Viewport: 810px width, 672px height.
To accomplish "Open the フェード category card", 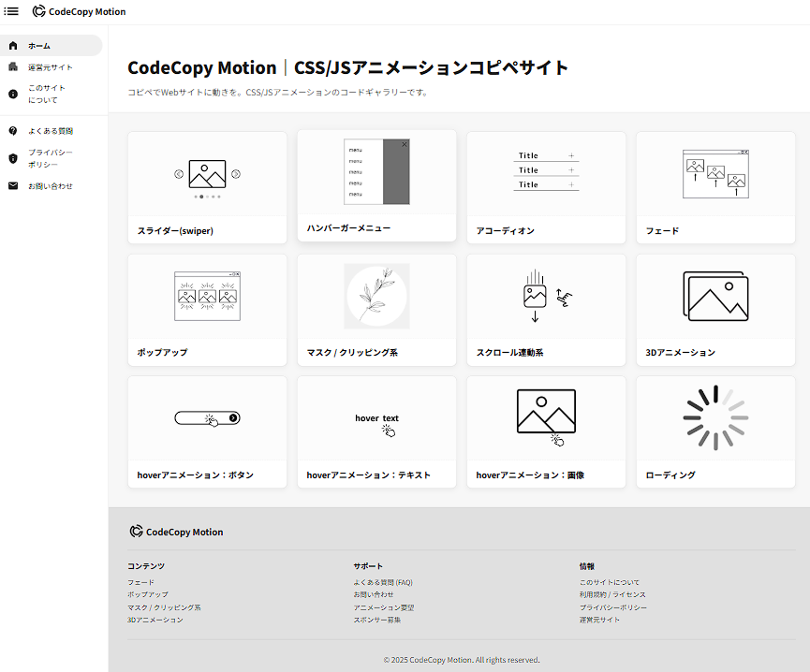I will (715, 186).
